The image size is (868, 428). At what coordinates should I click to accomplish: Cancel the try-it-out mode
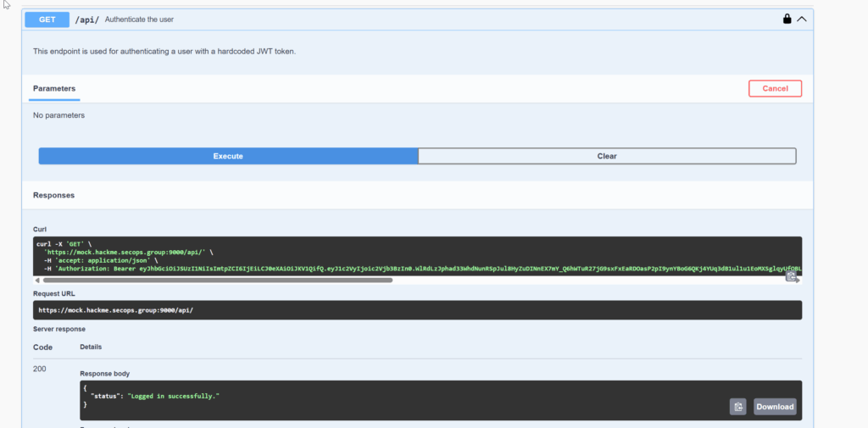click(775, 88)
